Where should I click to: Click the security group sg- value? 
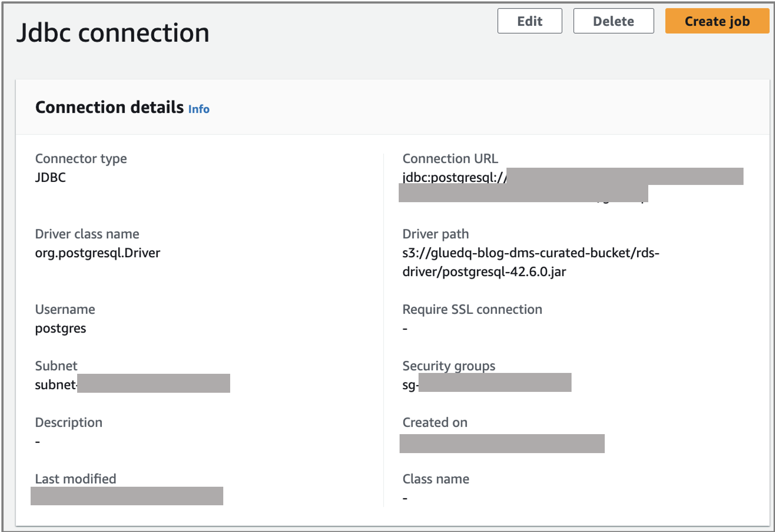tap(410, 385)
